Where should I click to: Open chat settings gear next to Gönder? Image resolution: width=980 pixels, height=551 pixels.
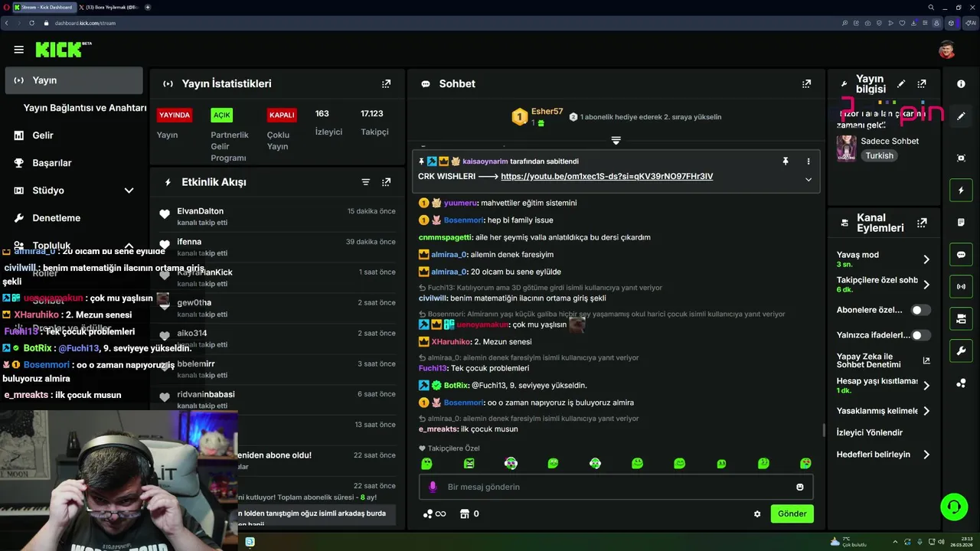click(x=757, y=514)
